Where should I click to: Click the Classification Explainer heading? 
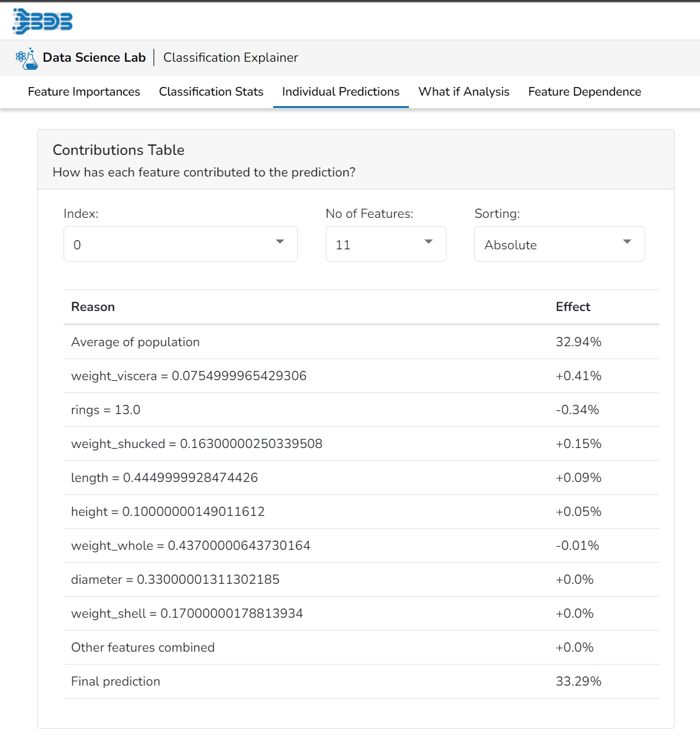coord(231,57)
